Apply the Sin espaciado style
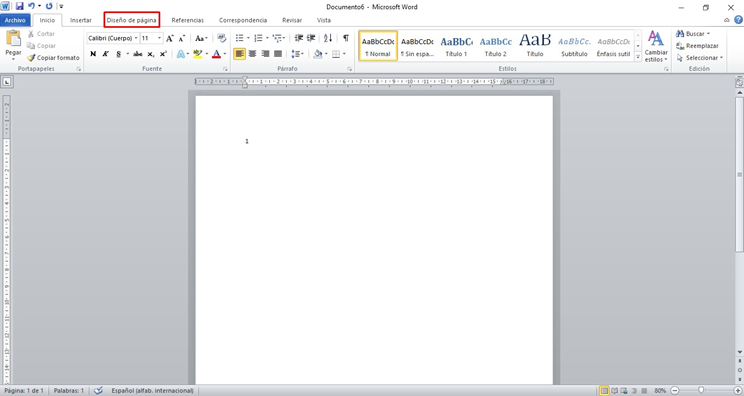Viewport: 744px width, 396px height. point(417,46)
